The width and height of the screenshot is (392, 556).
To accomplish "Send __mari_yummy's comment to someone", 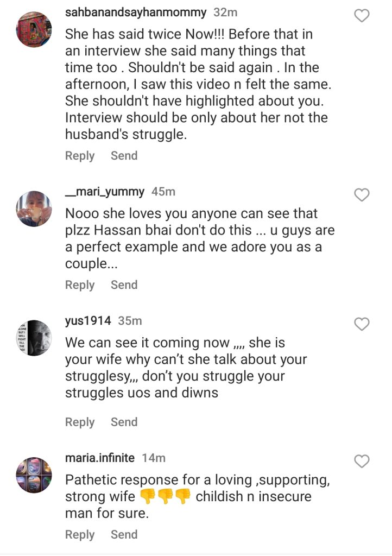I will (124, 285).
